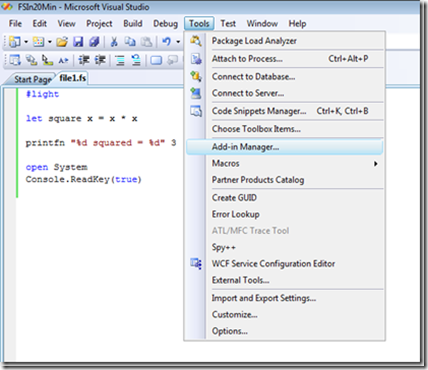
Task: Open the Help menu
Action: (x=297, y=24)
